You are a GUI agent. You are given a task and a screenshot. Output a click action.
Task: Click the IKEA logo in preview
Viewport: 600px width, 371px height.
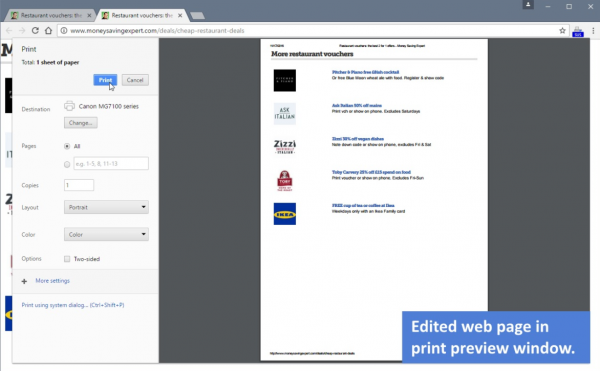point(285,214)
